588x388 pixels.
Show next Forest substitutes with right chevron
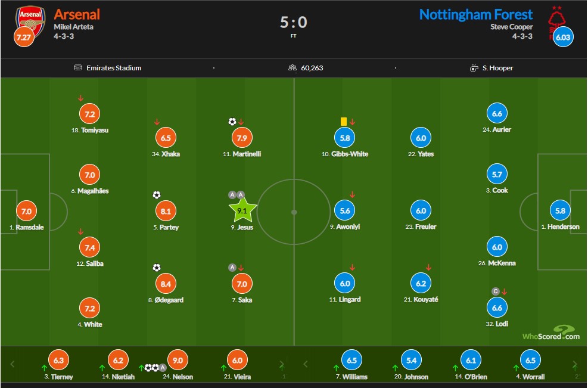[x=574, y=364]
